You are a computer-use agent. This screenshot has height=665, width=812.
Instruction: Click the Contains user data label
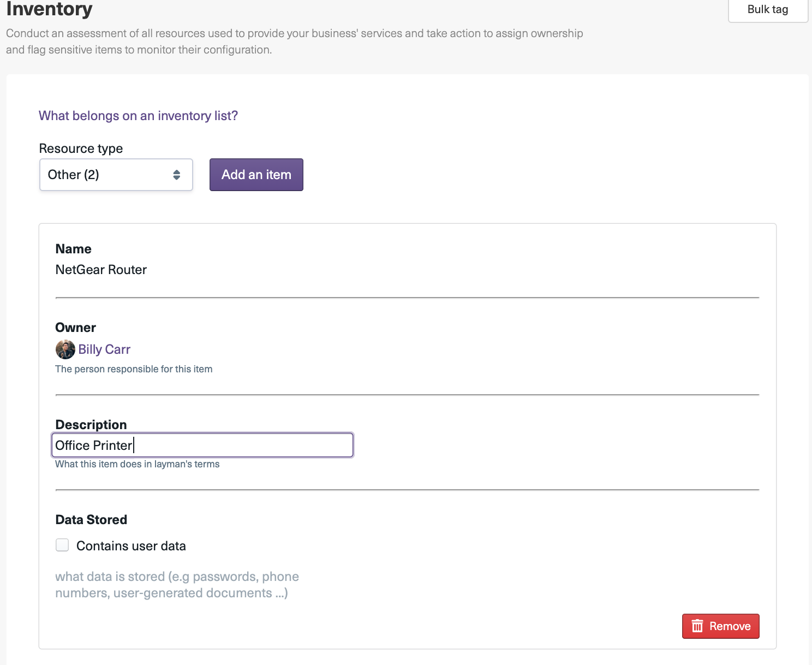(x=131, y=546)
